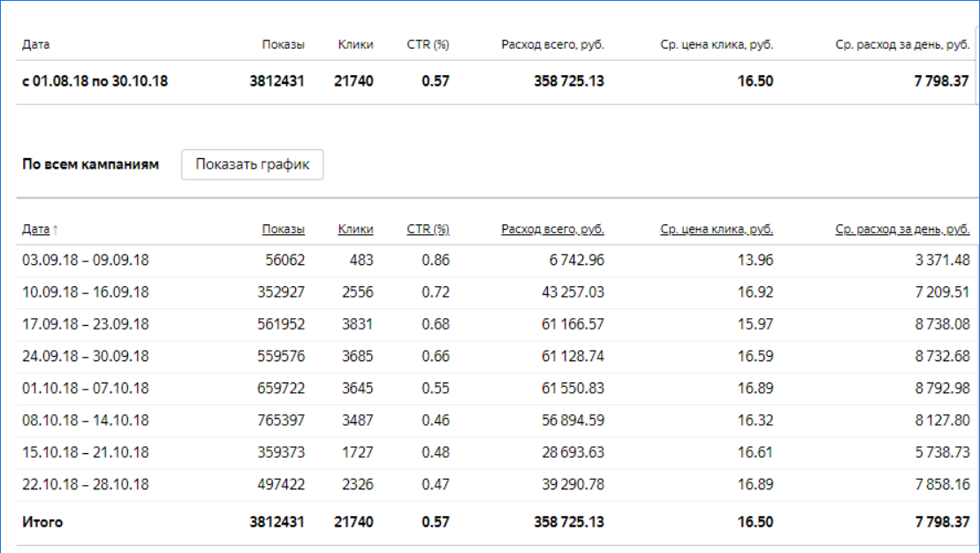
Task: Select the 01.10.18 – 07.10.18 row date
Action: click(86, 389)
